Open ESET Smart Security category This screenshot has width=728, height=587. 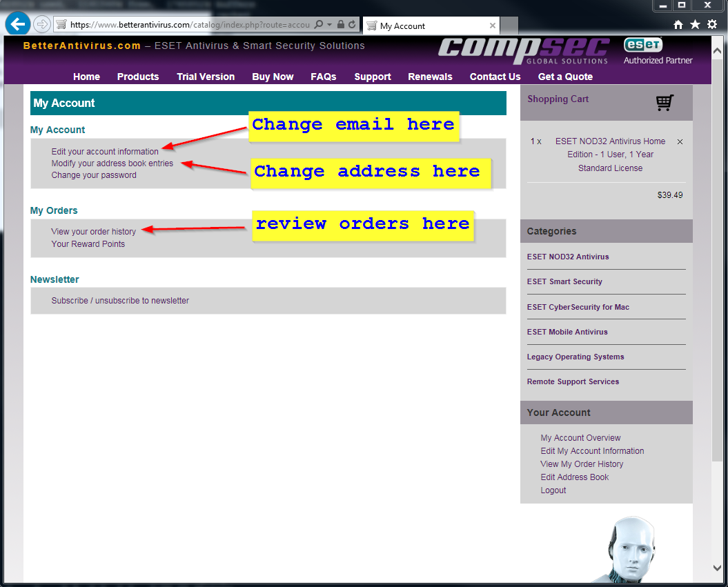point(564,281)
